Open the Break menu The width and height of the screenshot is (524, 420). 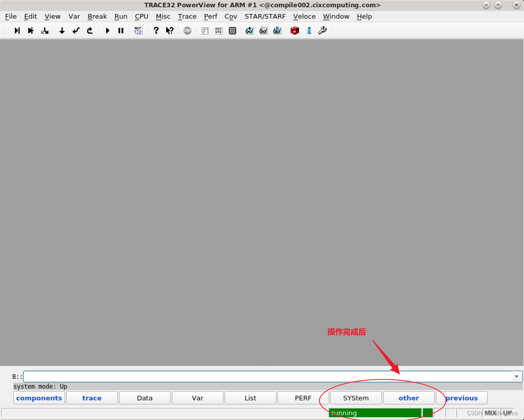97,16
